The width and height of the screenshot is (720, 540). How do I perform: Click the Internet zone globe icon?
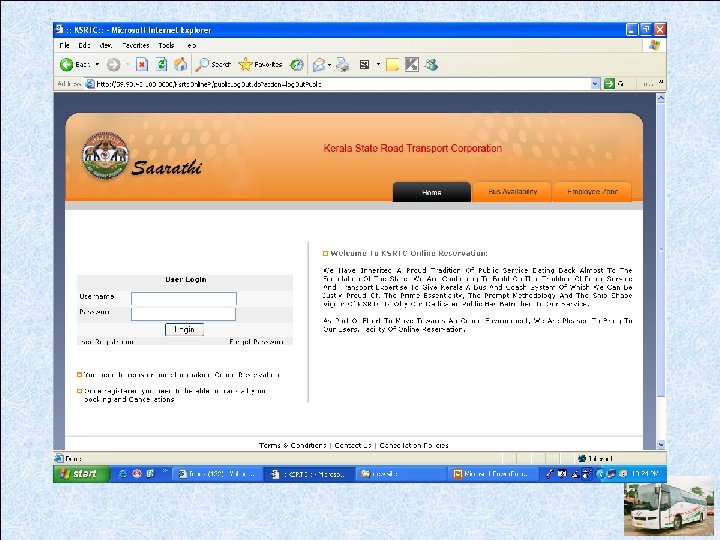582,458
